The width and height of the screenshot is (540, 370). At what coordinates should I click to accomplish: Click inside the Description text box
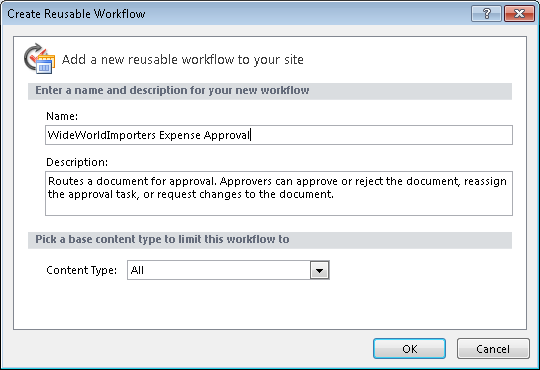pos(279,193)
